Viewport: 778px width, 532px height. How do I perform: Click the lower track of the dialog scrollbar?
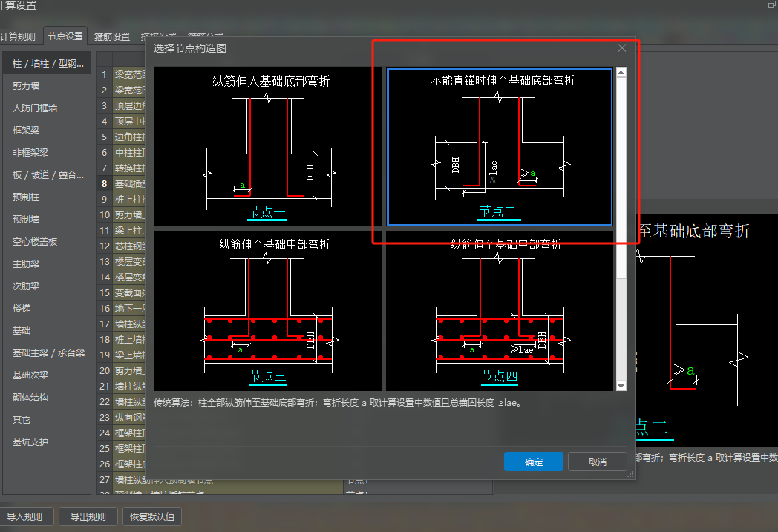coord(621,329)
